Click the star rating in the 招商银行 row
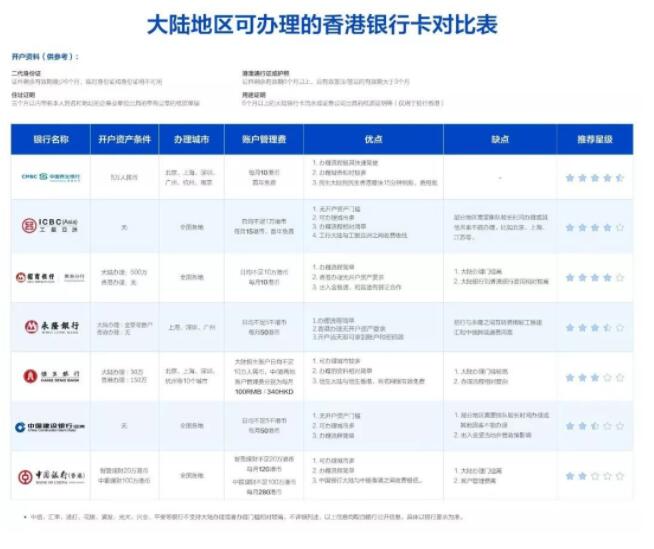This screenshot has width=654, height=549. tap(594, 277)
